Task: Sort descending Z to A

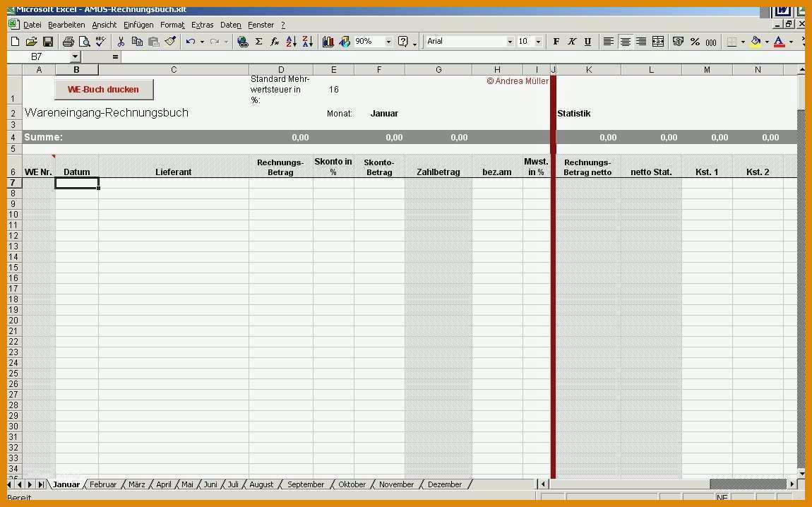Action: pyautogui.click(x=308, y=42)
